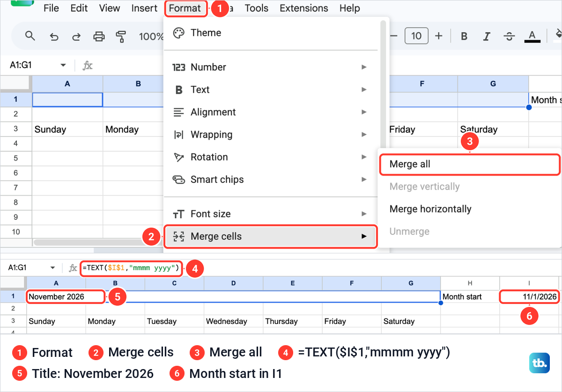Click the Alignment lines icon
Screen dimensions: 562x392
[179, 112]
